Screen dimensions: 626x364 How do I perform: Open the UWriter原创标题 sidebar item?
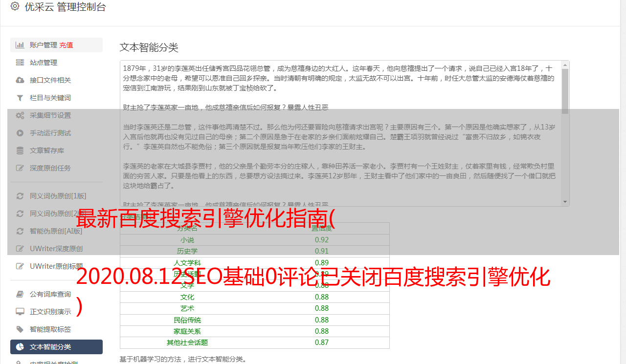[56, 266]
